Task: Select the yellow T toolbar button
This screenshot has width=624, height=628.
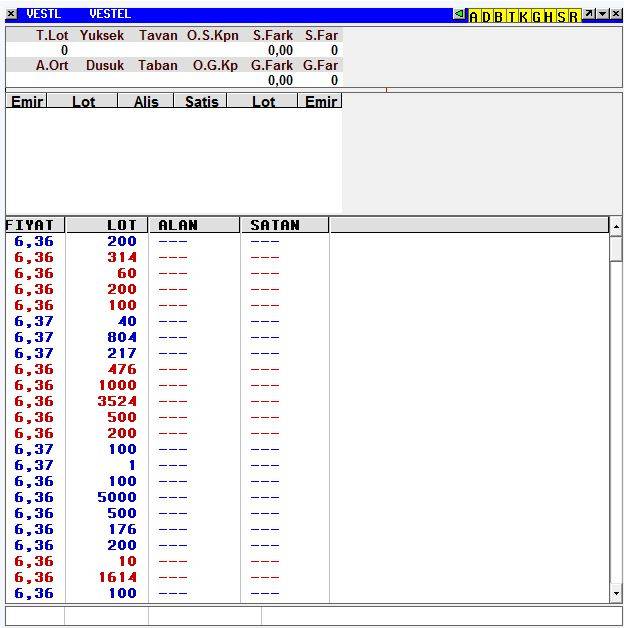Action: (511, 16)
